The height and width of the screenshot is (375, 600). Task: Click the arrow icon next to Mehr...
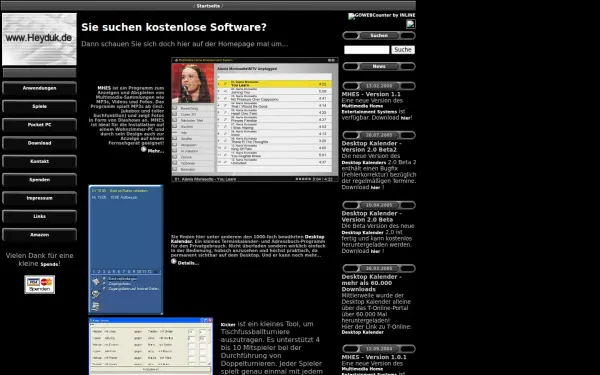coord(144,149)
